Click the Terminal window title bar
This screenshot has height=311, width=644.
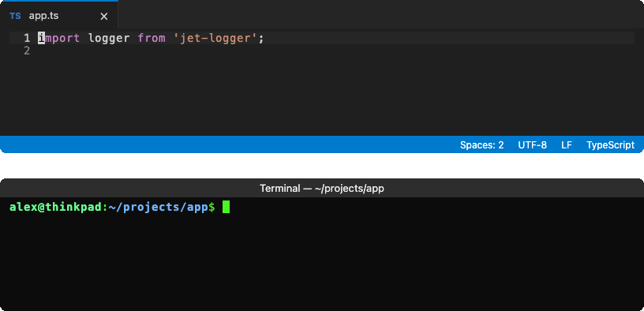(322, 188)
